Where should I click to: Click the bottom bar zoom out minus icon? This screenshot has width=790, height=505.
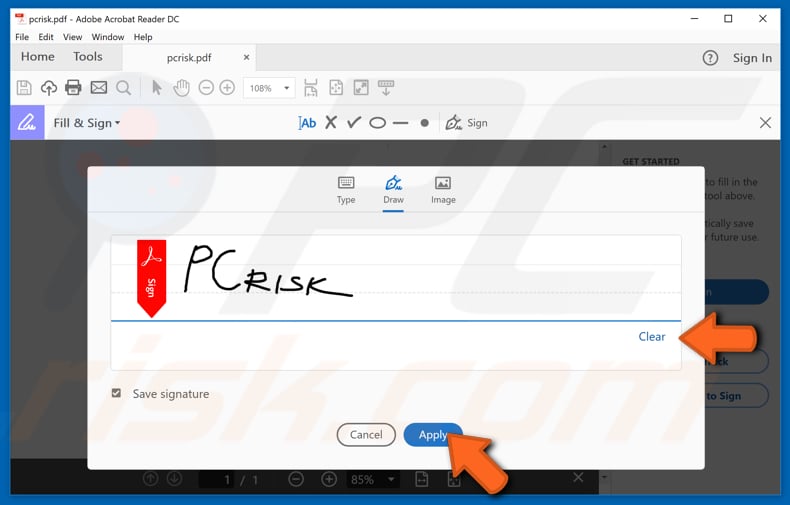(296, 479)
